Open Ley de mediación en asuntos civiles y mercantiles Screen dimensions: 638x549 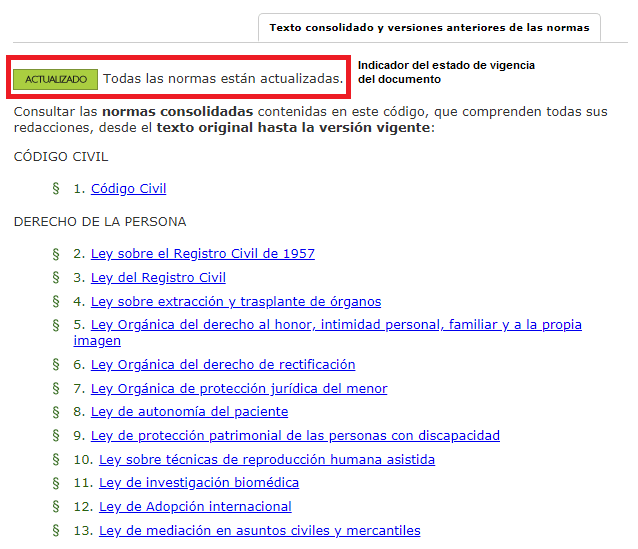point(259,531)
